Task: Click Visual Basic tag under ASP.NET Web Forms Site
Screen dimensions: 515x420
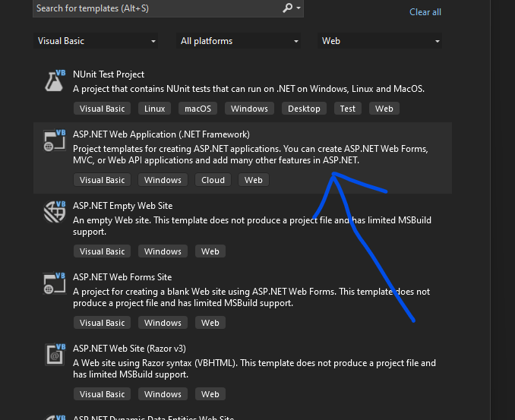Action: [x=102, y=323]
